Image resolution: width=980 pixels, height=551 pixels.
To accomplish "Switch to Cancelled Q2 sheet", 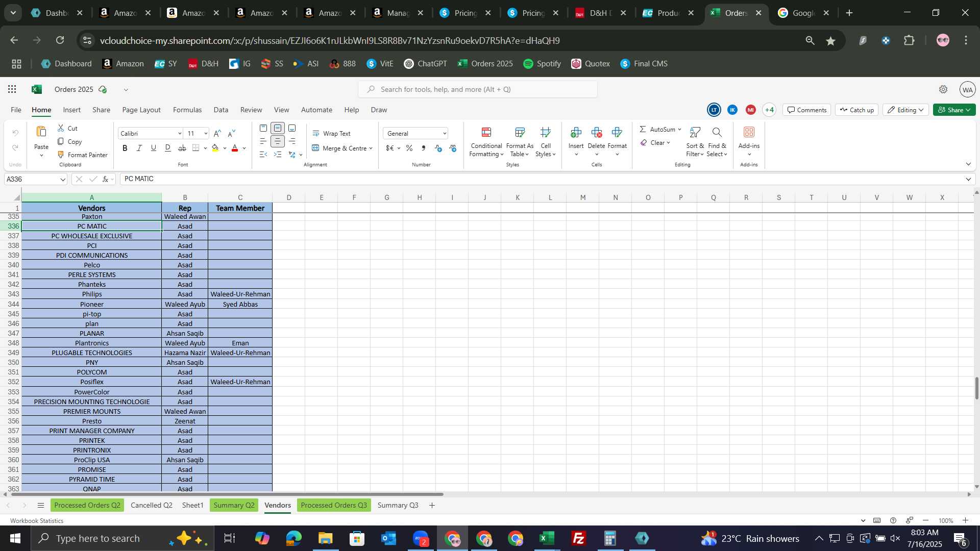I will pos(152,505).
